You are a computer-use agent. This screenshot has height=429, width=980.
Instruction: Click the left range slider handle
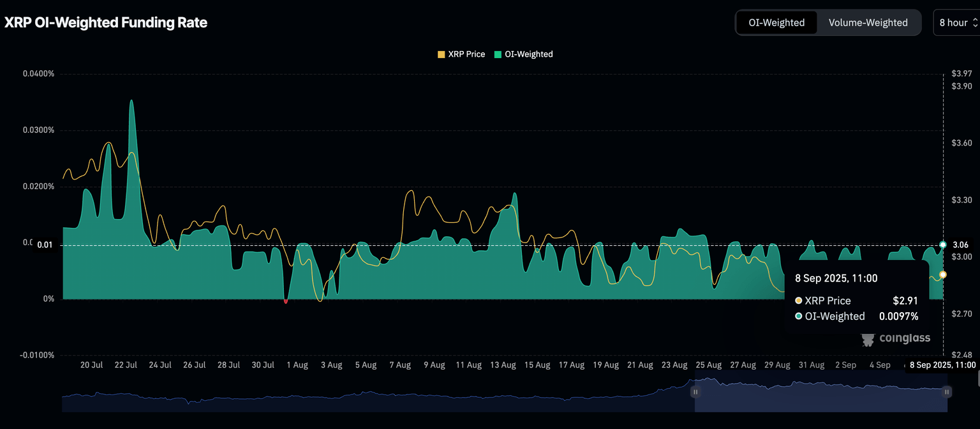[x=695, y=391]
